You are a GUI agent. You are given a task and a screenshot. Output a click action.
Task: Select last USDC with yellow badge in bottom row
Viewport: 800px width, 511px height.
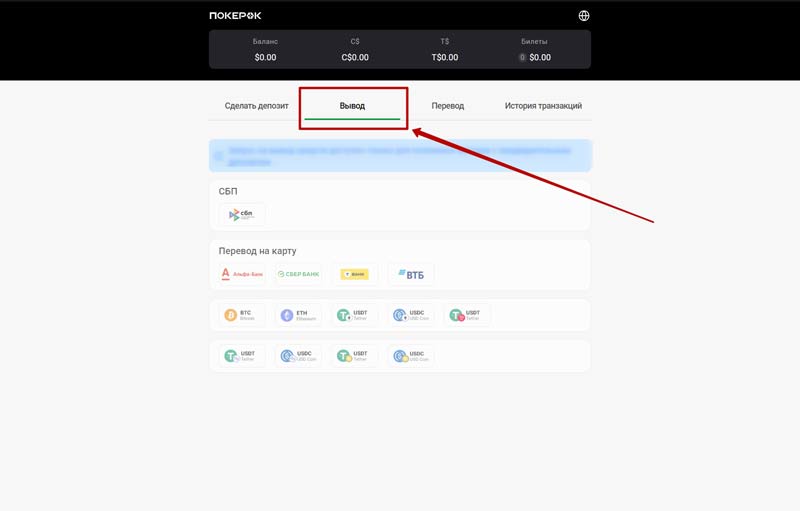[x=412, y=355]
